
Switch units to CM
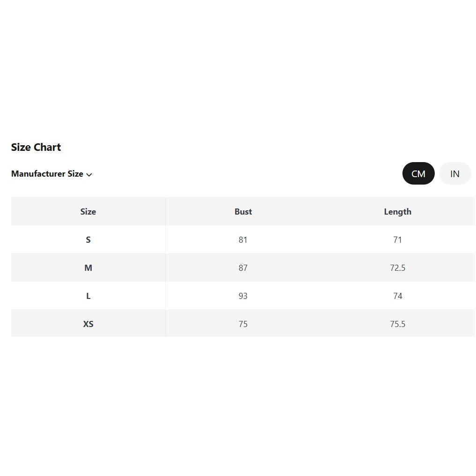[x=418, y=173]
